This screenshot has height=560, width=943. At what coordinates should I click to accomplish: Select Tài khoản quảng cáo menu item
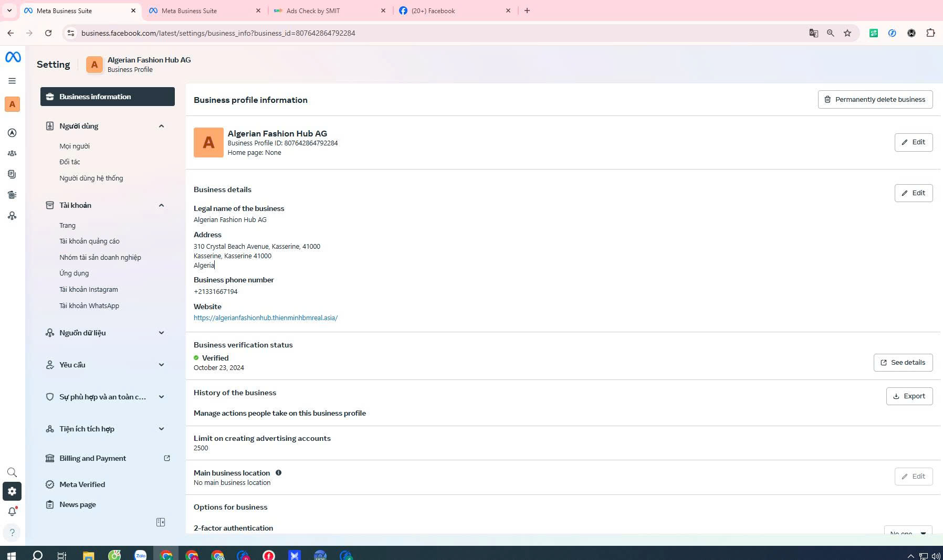(x=89, y=241)
